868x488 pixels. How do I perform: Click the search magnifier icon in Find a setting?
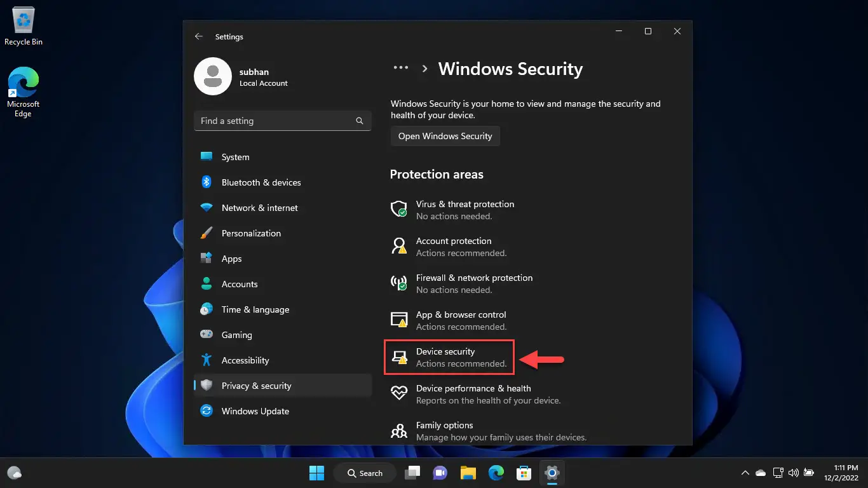[360, 121]
